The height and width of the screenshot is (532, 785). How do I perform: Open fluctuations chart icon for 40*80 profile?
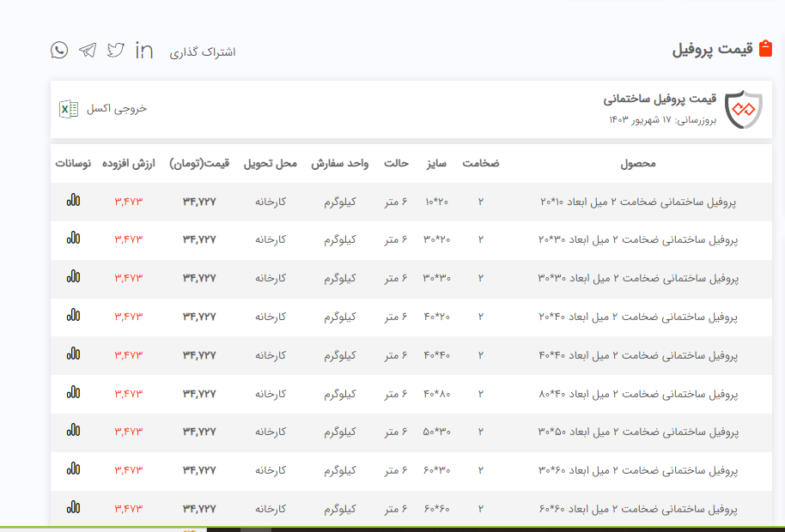point(74,393)
